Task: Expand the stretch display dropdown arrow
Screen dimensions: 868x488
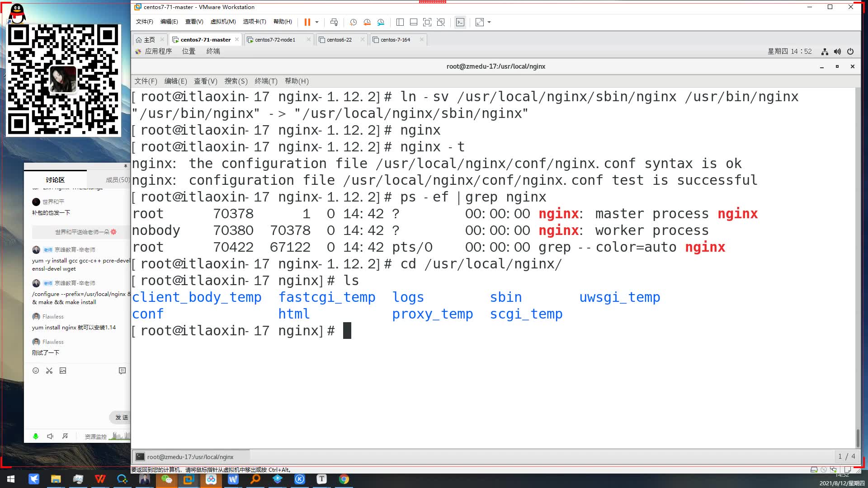Action: (489, 22)
